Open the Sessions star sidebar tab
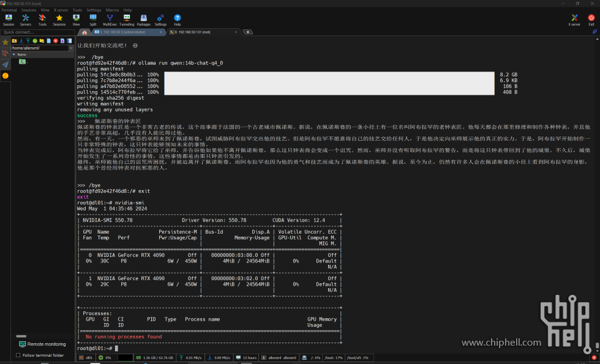600x364 pixels. (6, 42)
